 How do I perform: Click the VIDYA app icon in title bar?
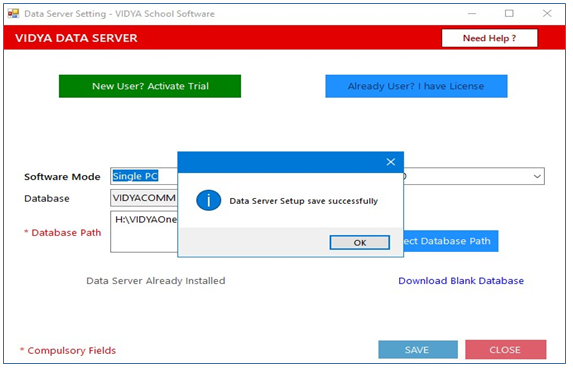14,14
